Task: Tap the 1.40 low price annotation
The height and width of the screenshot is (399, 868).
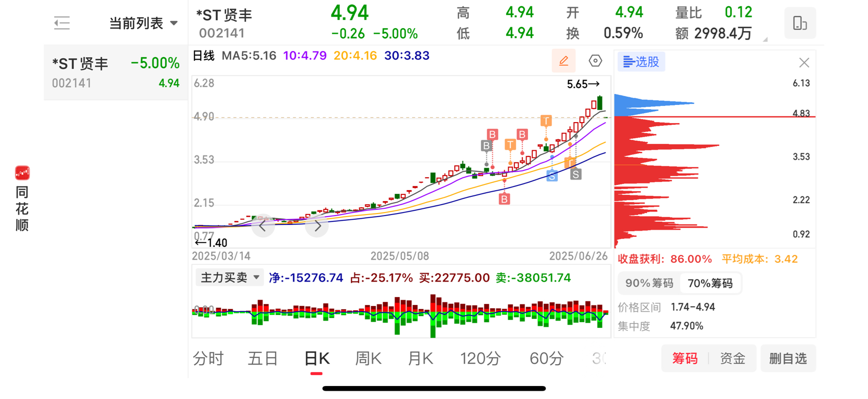Action: pyautogui.click(x=211, y=243)
